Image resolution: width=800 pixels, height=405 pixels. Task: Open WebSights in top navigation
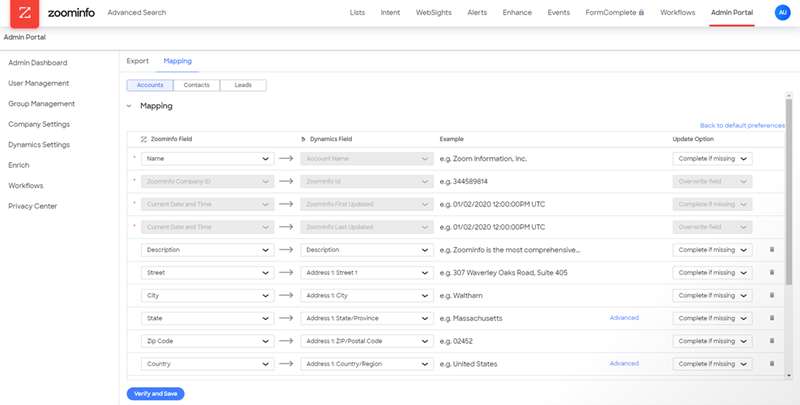point(434,13)
